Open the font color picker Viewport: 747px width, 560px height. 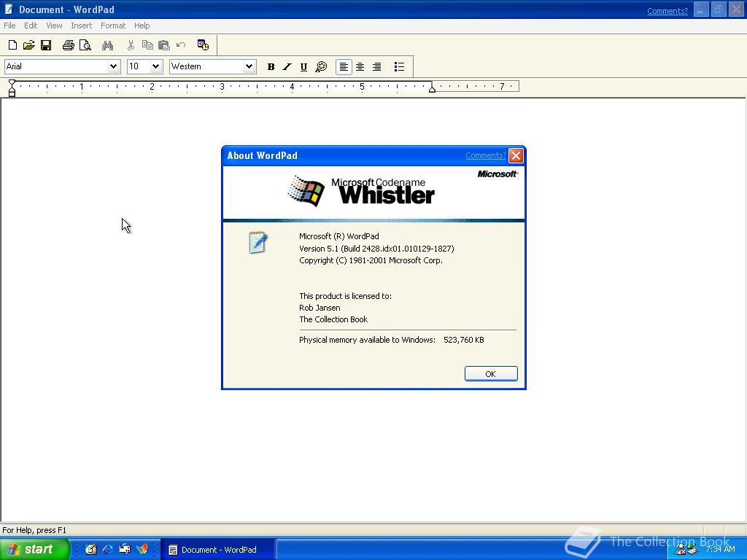coord(321,66)
